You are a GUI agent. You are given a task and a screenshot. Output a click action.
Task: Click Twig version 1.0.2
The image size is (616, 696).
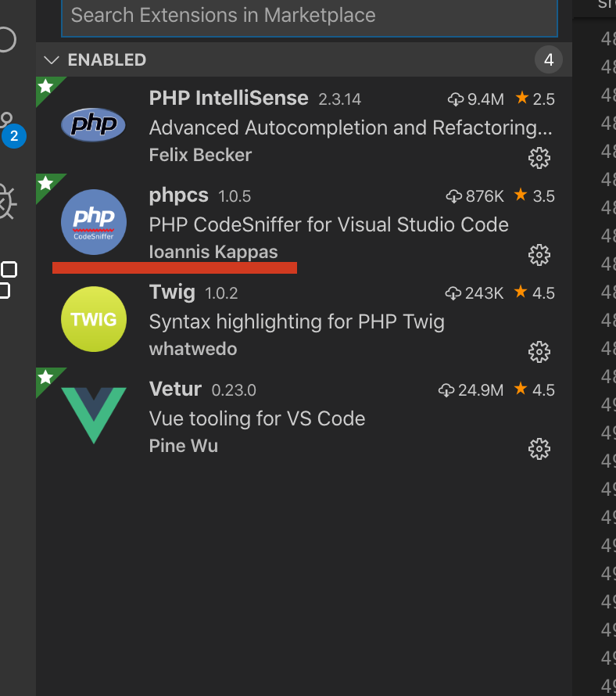221,293
